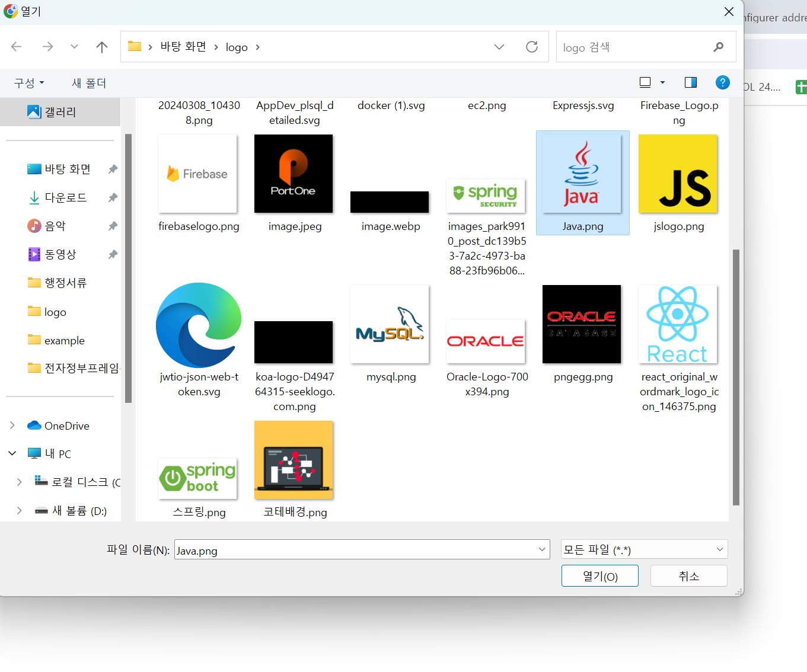
Task: Select the 코테배경.png thumbnail
Action: click(294, 460)
